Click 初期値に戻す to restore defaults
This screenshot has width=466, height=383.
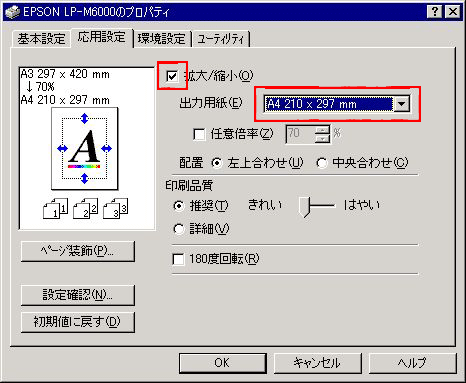pos(78,322)
